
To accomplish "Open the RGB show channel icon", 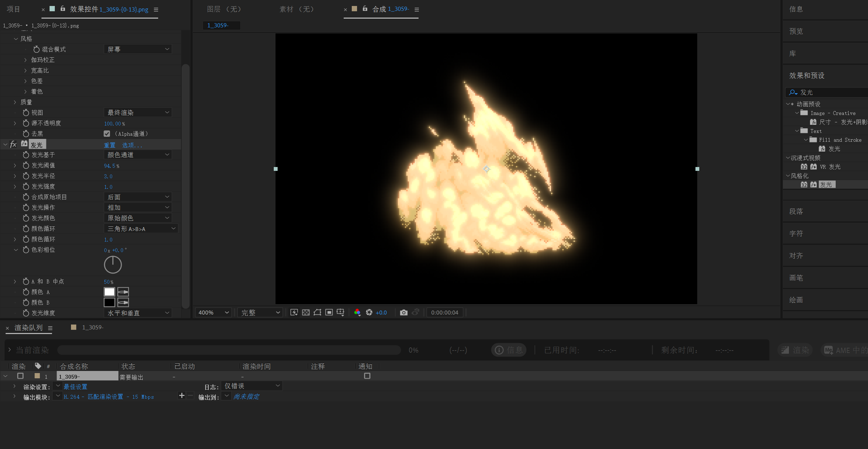I will (x=357, y=312).
